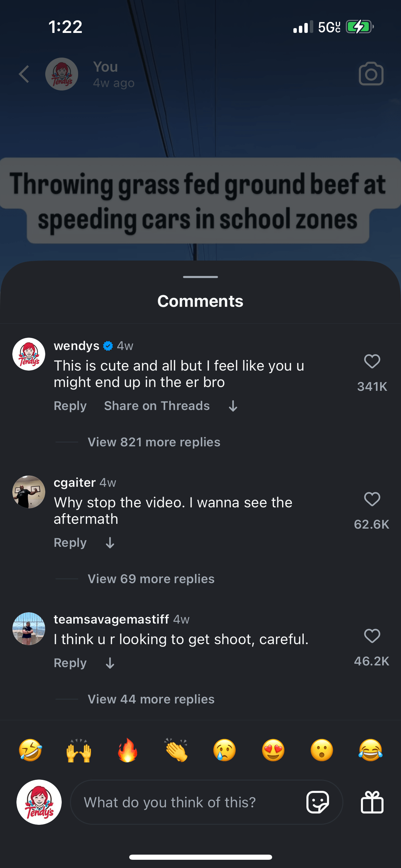Tap the gift icon
Image resolution: width=401 pixels, height=868 pixels.
tap(372, 802)
